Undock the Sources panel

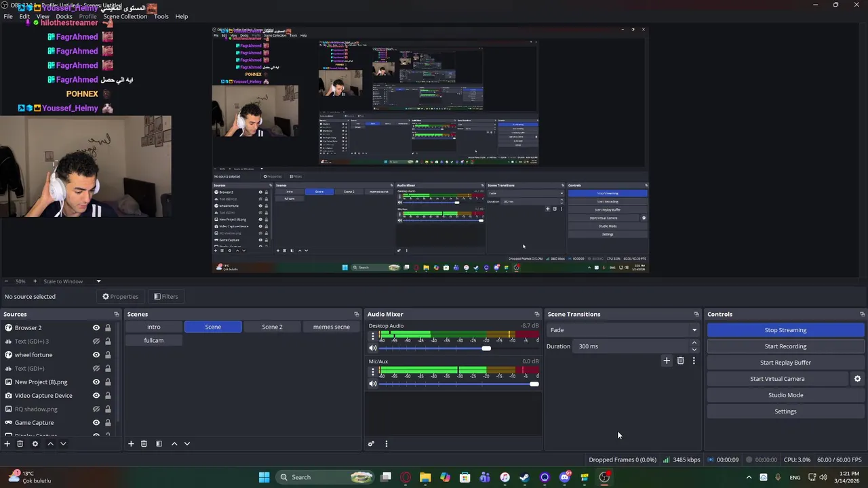point(116,314)
